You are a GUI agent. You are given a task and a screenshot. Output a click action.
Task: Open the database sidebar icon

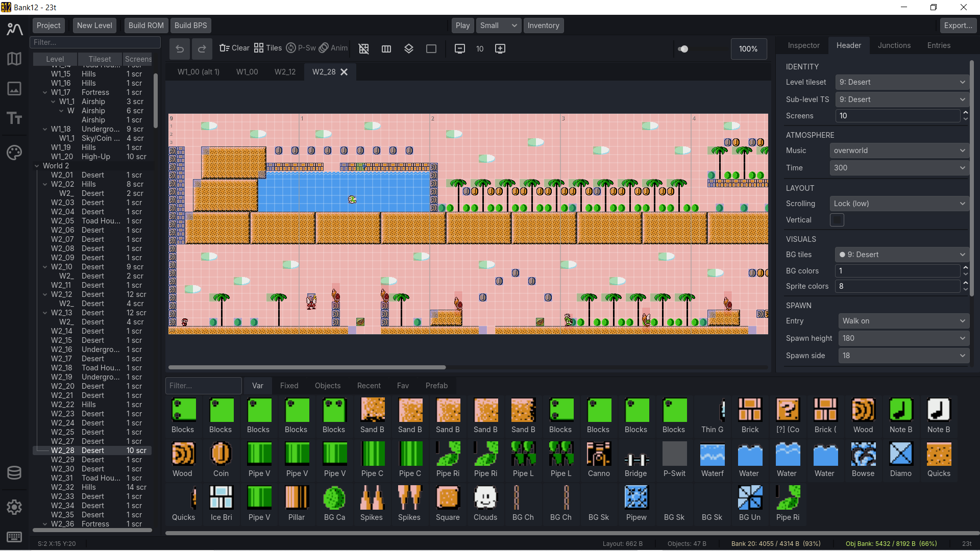14,473
